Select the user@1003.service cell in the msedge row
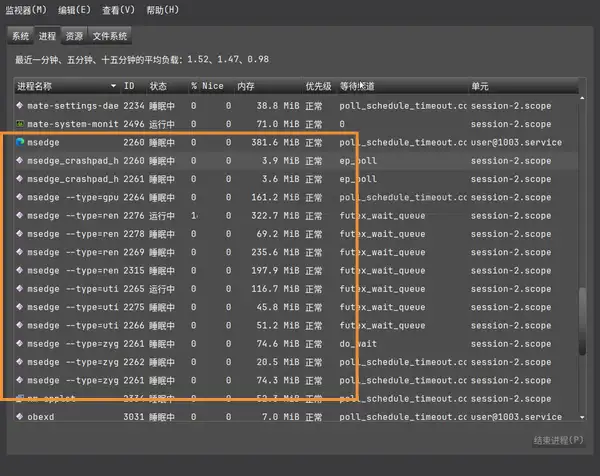 516,142
